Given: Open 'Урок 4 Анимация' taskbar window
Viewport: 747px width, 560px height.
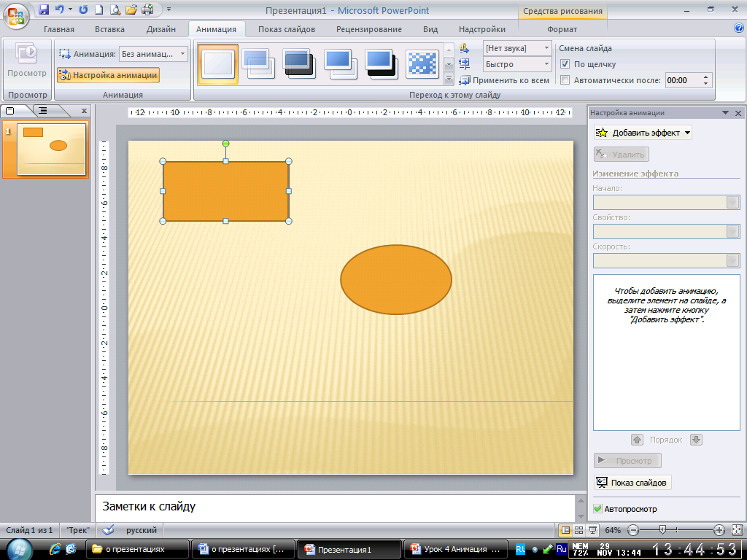Looking at the screenshot, I should (x=455, y=549).
